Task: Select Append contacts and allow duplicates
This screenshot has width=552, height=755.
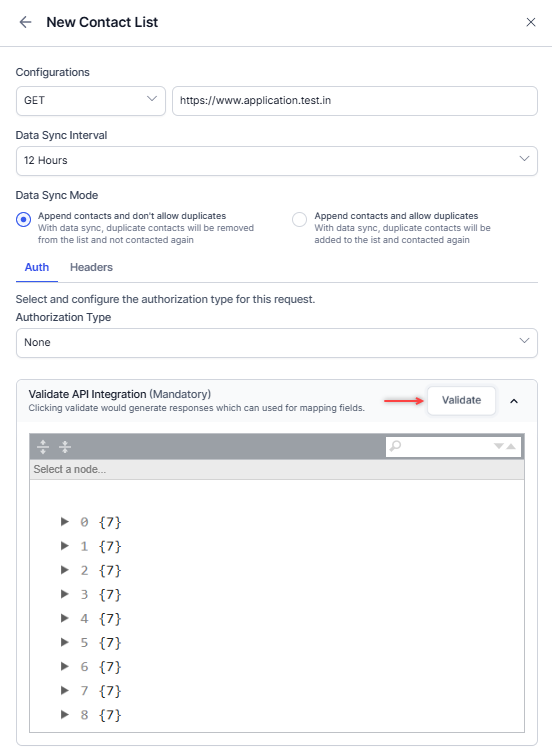Action: pyautogui.click(x=300, y=220)
